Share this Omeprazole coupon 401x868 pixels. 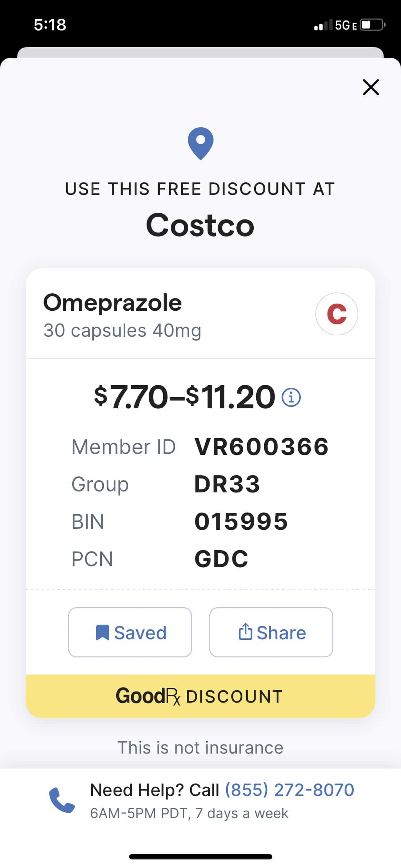(x=271, y=632)
